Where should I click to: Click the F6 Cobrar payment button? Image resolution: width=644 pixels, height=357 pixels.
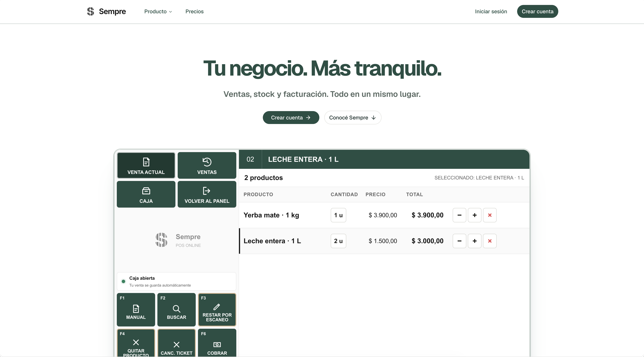[217, 343]
